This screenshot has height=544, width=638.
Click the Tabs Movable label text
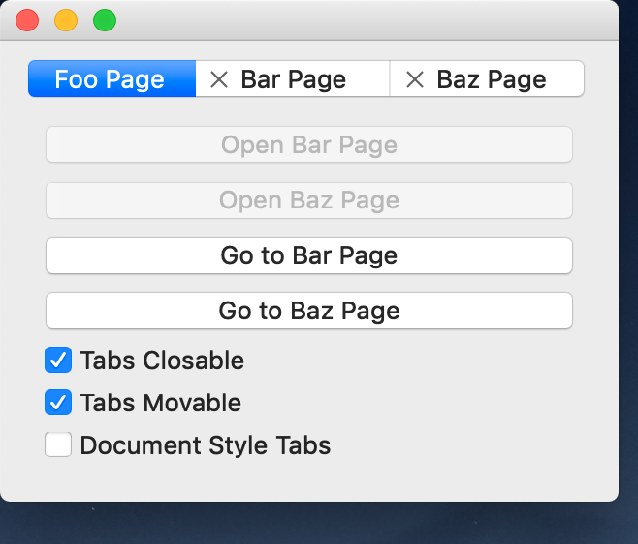click(x=160, y=403)
